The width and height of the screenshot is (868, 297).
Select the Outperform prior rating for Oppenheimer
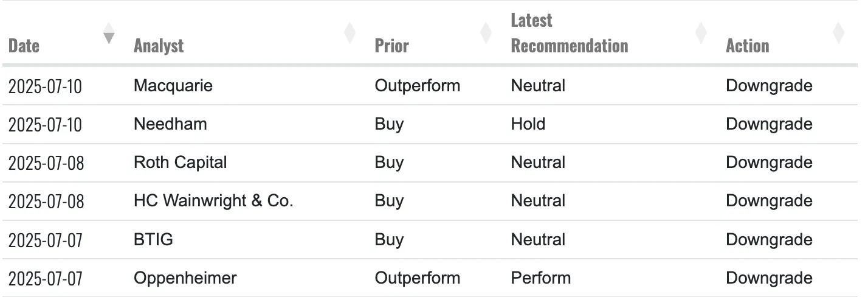[417, 278]
